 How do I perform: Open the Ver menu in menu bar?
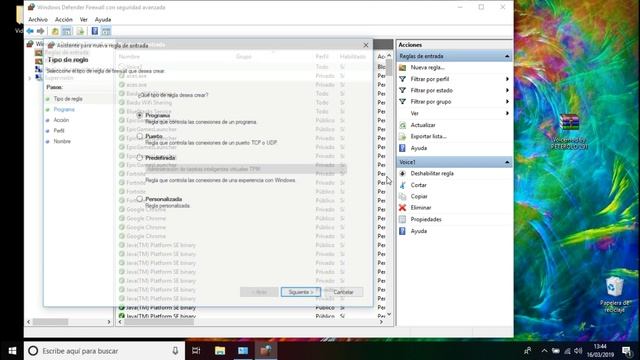pyautogui.click(x=84, y=19)
